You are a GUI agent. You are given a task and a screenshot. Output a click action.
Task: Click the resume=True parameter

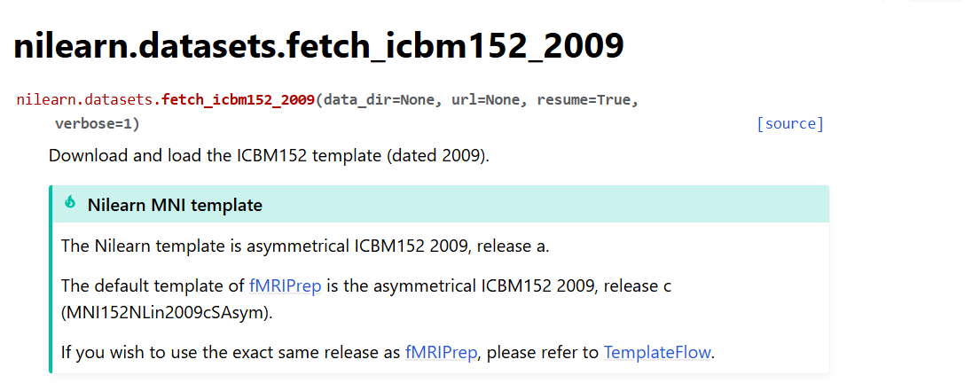pyautogui.click(x=585, y=99)
